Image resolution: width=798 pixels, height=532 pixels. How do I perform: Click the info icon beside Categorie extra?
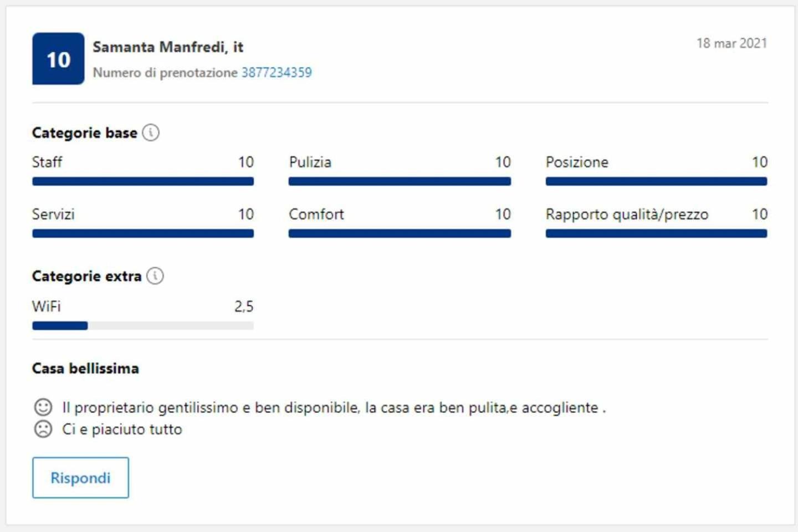tap(155, 275)
